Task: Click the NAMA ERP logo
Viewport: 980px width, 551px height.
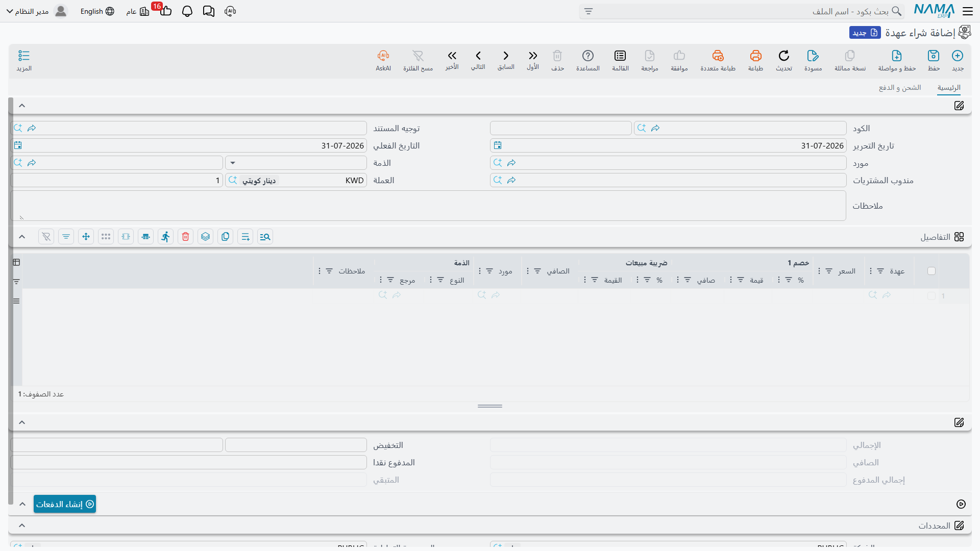Action: [934, 11]
